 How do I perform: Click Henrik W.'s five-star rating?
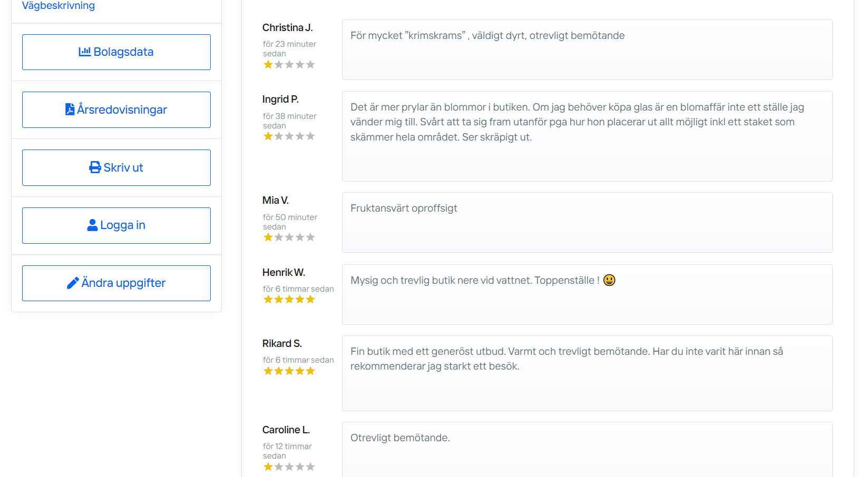coord(289,300)
